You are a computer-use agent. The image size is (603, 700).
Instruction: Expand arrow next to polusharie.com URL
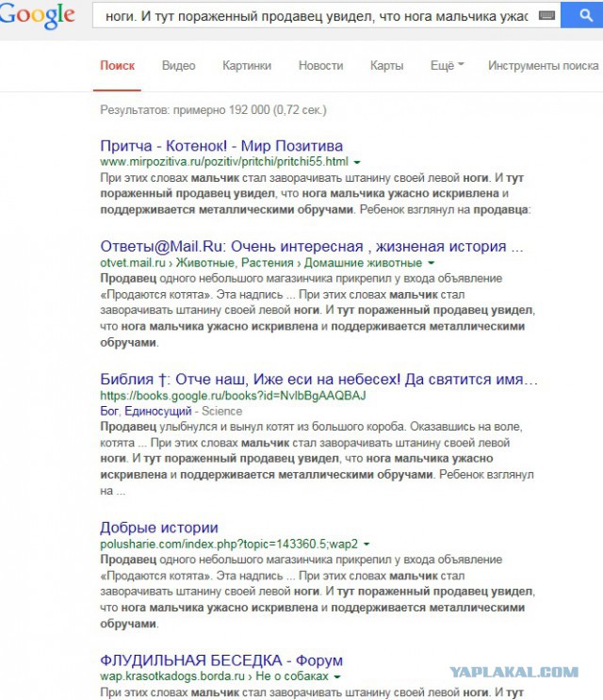point(367,545)
